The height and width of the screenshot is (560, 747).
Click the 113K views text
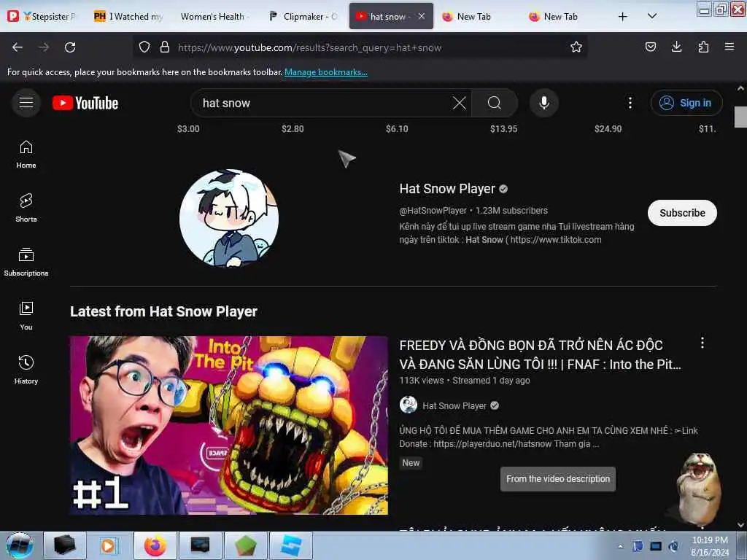[x=422, y=381]
